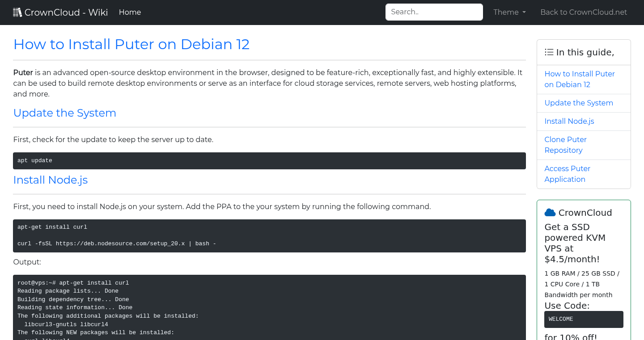Open the 'Back to CrownCloud.net' link
The height and width of the screenshot is (340, 644).
(584, 12)
